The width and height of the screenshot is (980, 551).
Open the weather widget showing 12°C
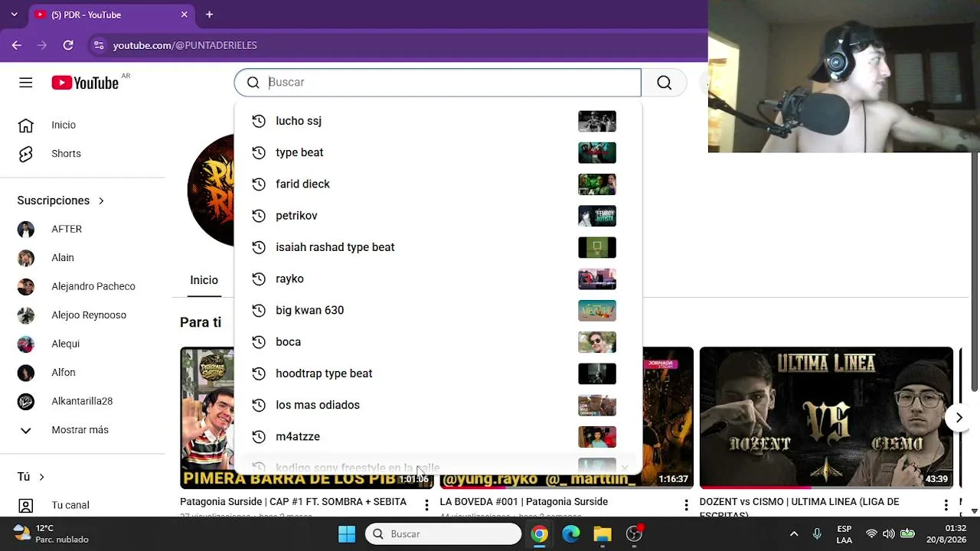tap(52, 534)
